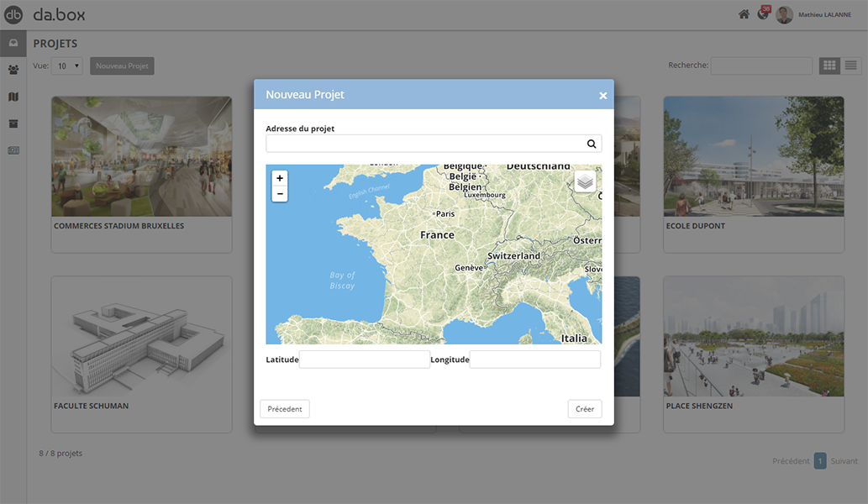Open Faculte Schuman project thumbnail

pos(142,336)
